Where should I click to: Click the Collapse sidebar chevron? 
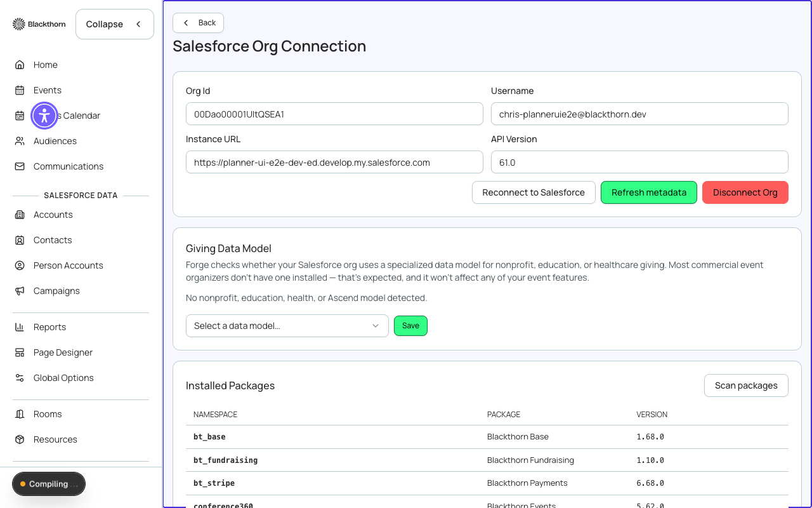138,24
